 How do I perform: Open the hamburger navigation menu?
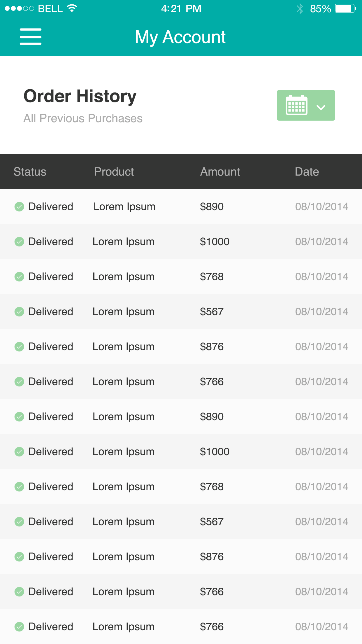click(31, 37)
